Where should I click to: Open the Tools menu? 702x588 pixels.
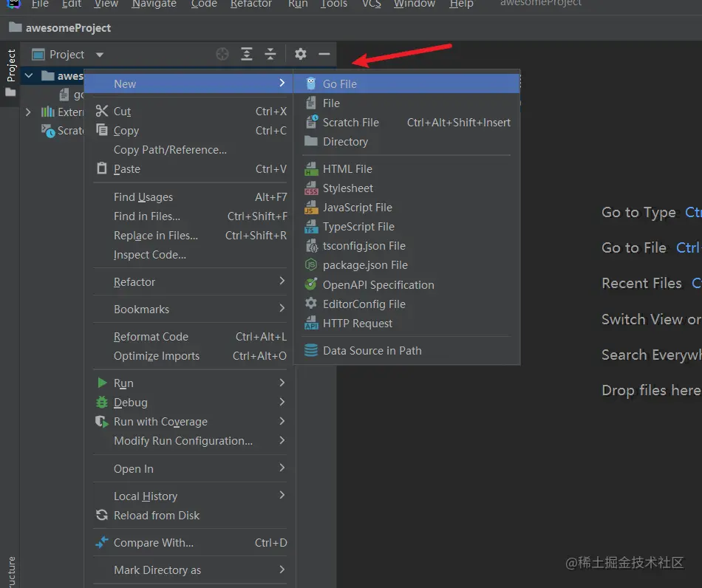[333, 4]
